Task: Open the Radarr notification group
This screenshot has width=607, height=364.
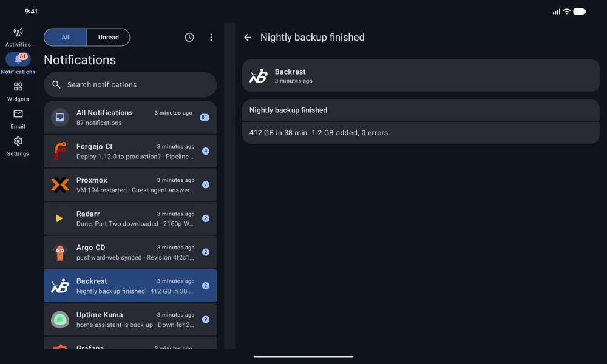Action: coord(130,218)
